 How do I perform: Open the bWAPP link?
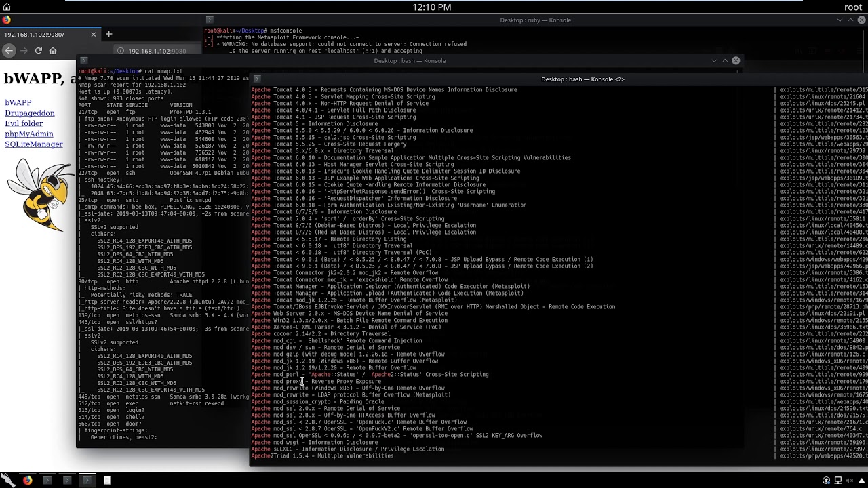coord(18,103)
